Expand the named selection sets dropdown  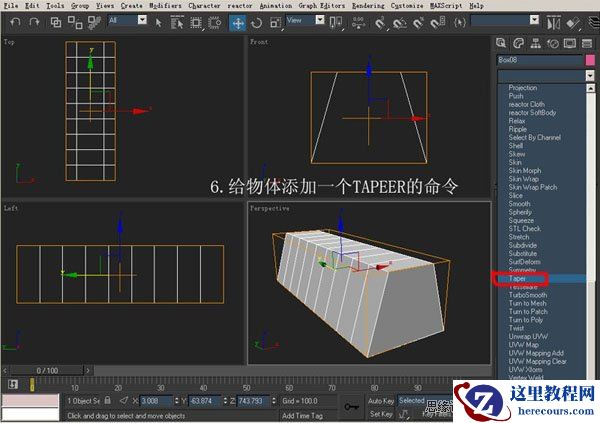point(534,20)
